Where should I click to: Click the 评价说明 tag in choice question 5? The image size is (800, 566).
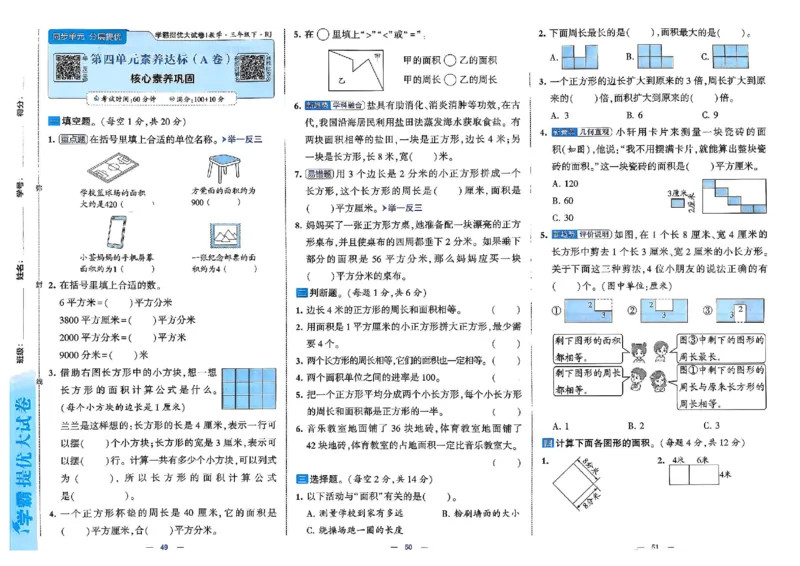tap(594, 235)
